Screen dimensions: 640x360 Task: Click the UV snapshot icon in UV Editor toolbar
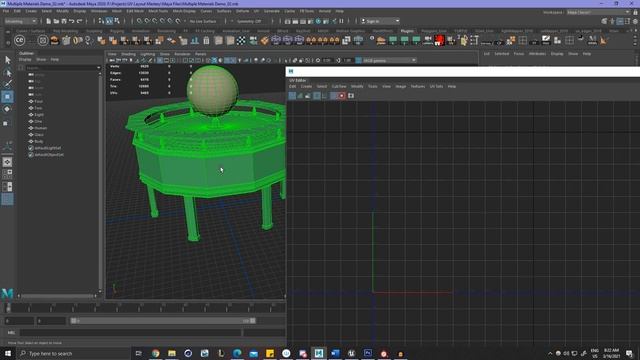pyautogui.click(x=351, y=96)
